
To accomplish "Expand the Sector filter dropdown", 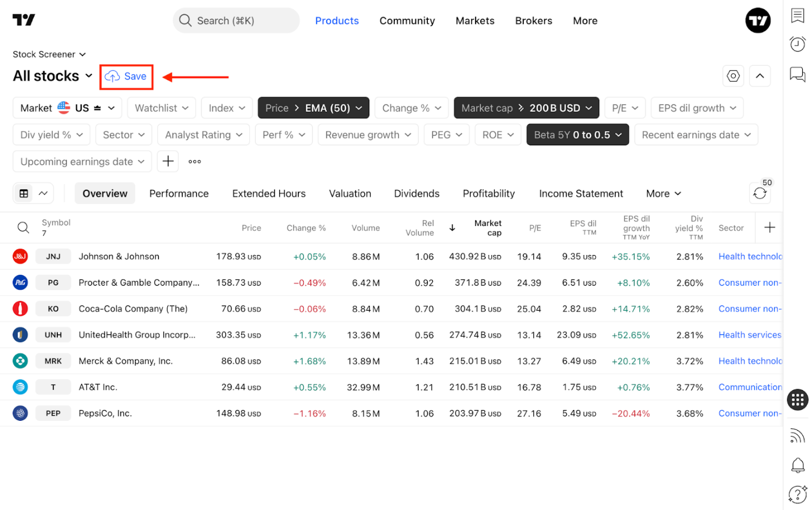I will click(x=124, y=135).
